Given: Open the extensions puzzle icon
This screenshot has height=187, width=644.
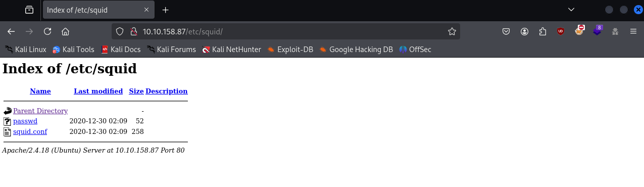Looking at the screenshot, I should coord(542,31).
